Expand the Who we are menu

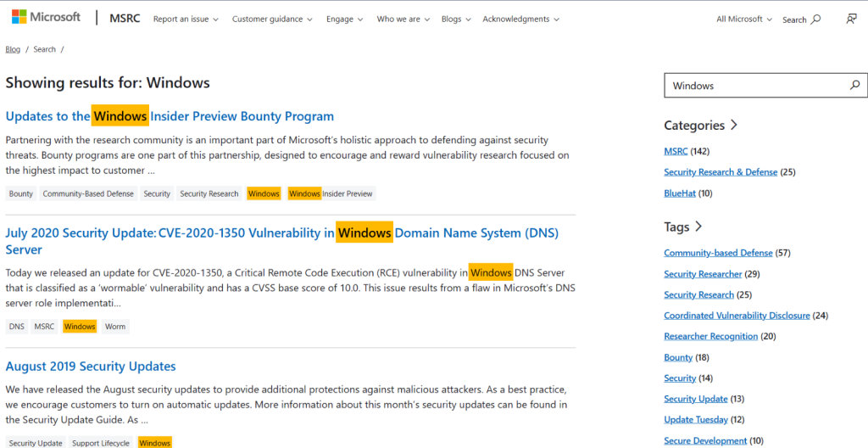point(403,19)
